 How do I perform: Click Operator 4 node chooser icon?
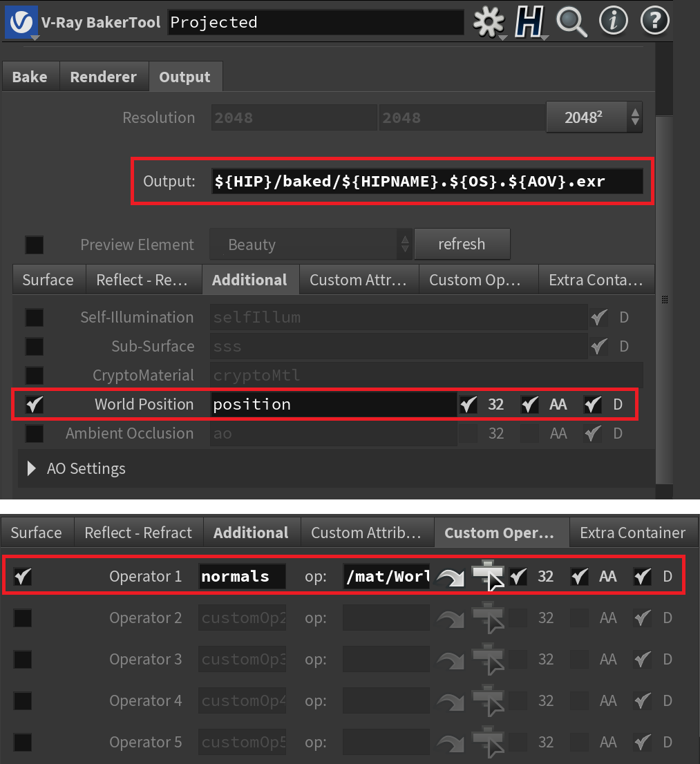pyautogui.click(x=489, y=700)
